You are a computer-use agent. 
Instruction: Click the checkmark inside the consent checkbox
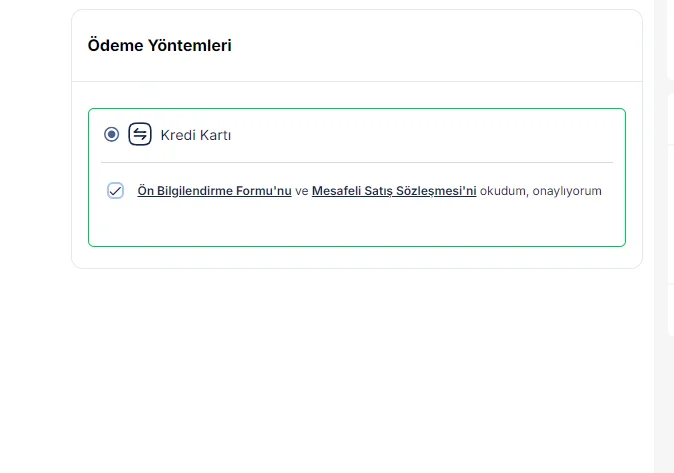(x=115, y=190)
